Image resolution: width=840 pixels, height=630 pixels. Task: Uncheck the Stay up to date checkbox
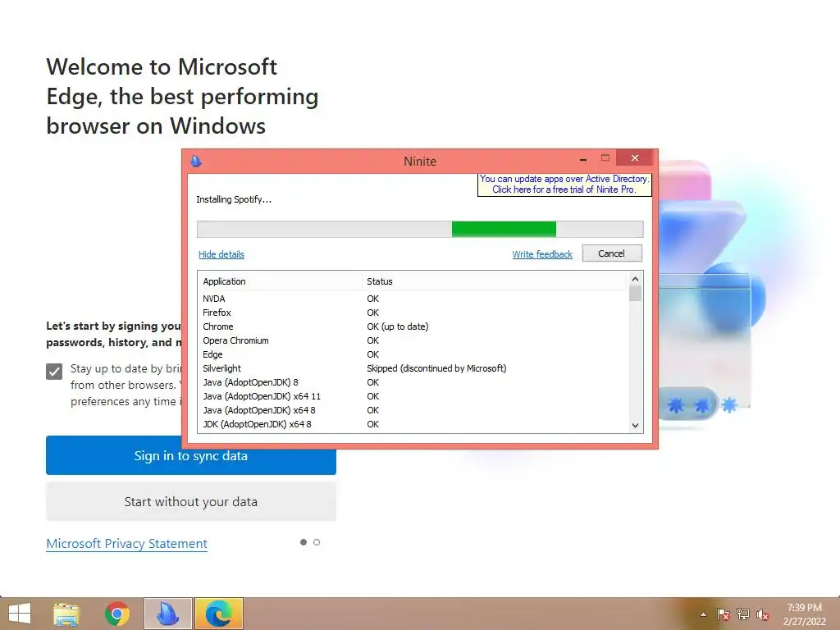(54, 372)
